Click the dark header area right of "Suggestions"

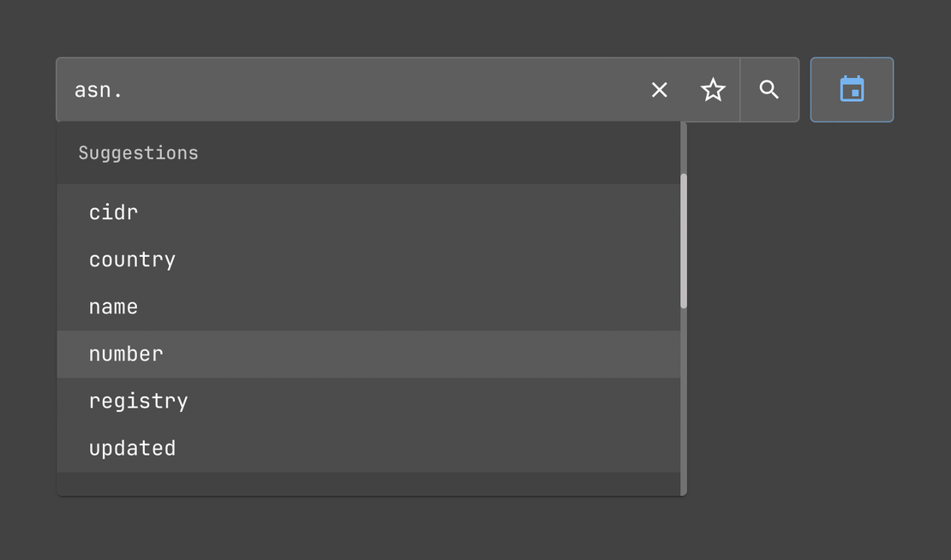coord(428,153)
